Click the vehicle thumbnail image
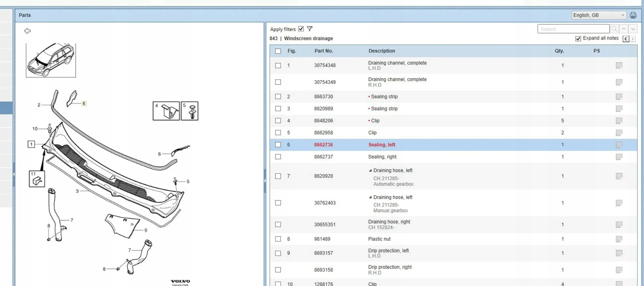Screen dimensions: 644x286 pyautogui.click(x=51, y=60)
